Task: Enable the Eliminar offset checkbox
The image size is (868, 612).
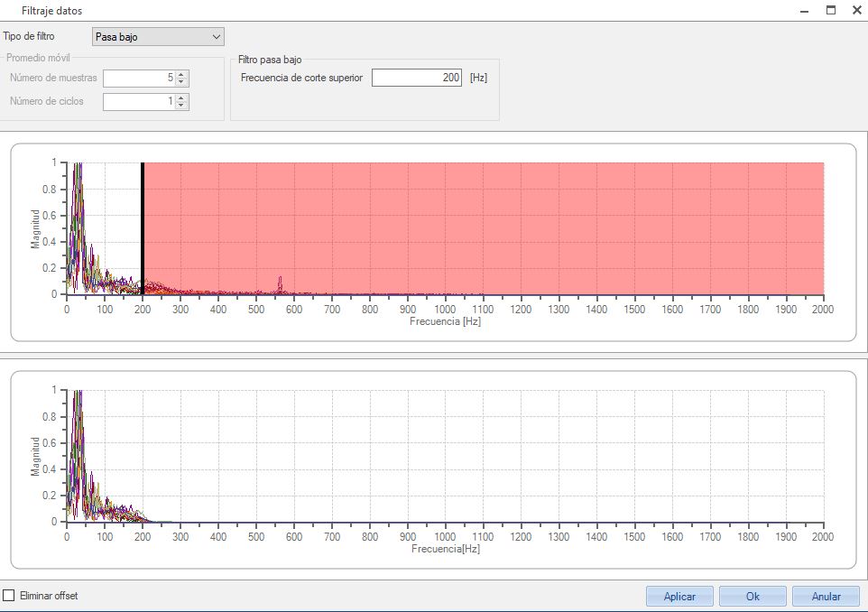Action: 9,596
